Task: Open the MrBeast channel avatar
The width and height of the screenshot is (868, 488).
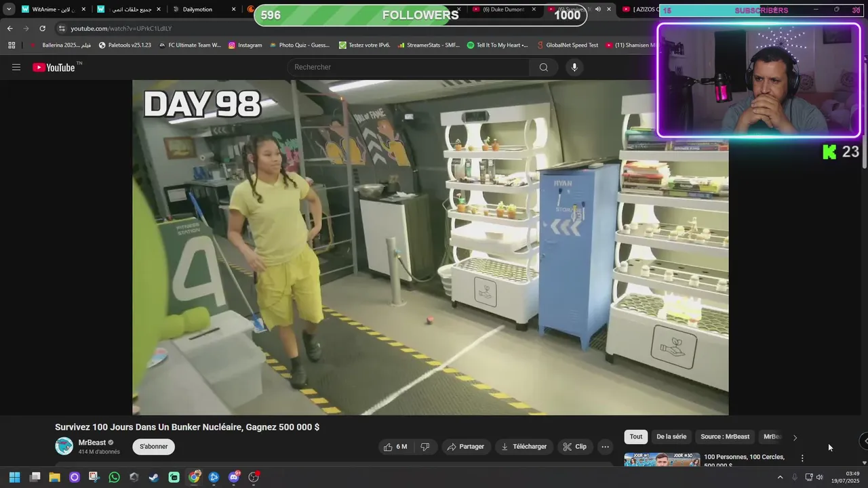Action: point(64,446)
